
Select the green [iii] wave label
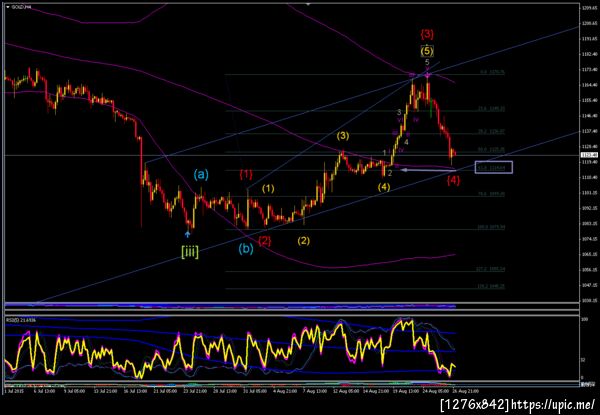tap(190, 253)
